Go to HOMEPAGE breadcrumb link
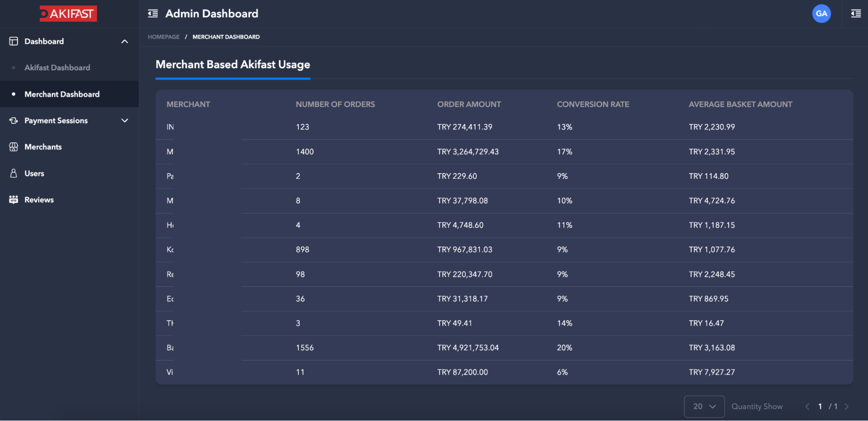Screen dimensions: 868x421 163,37
